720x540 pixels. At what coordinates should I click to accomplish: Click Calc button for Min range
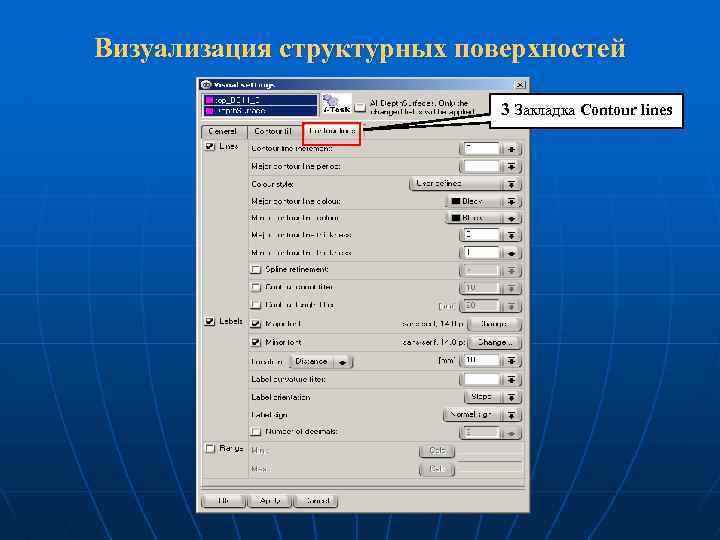pyautogui.click(x=437, y=451)
